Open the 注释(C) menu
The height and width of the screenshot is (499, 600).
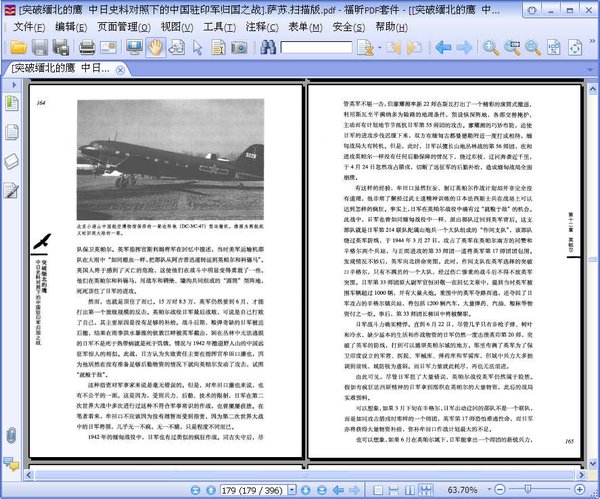262,27
